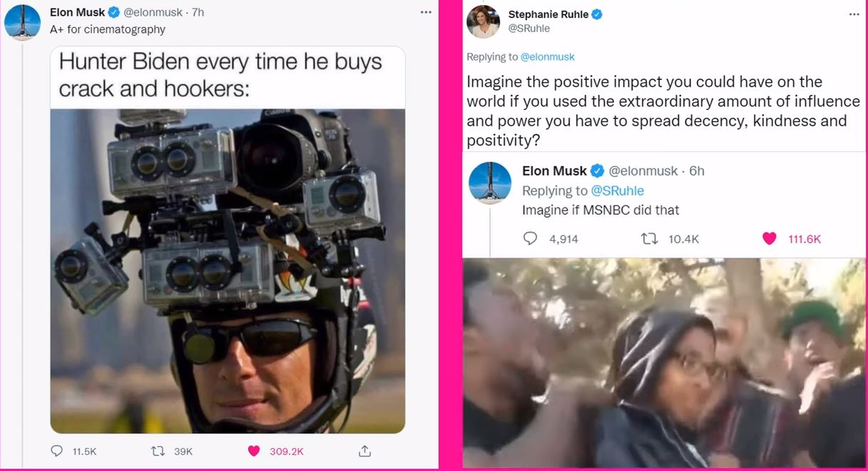
Task: Toggle the like heart showing 111.6K
Action: pos(769,238)
